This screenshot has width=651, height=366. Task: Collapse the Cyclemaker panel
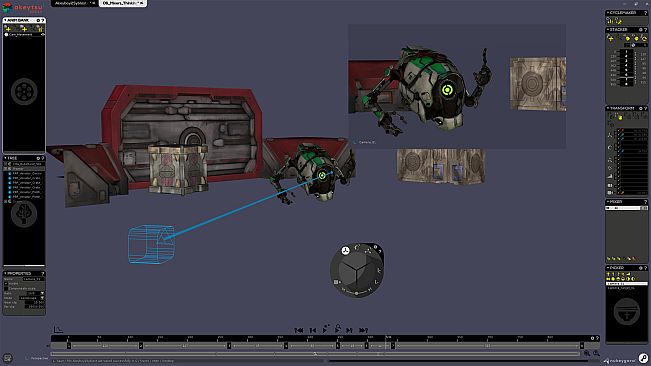tap(607, 13)
